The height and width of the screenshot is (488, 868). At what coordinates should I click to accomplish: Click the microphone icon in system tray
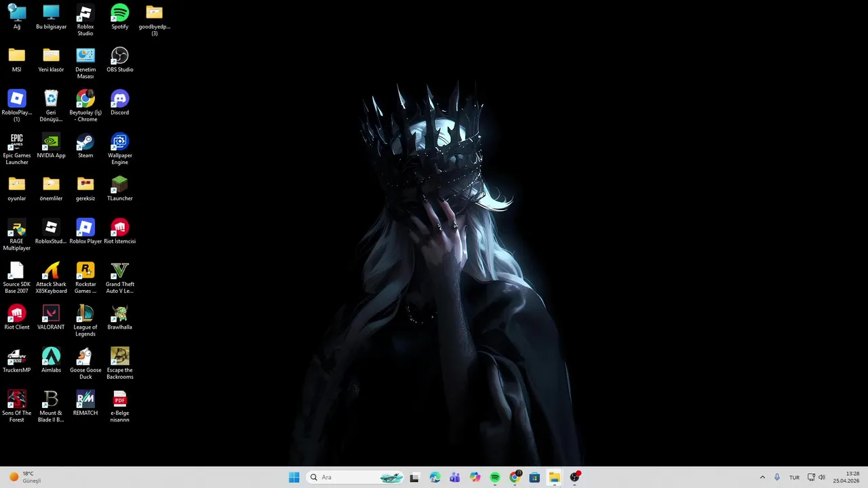click(777, 477)
